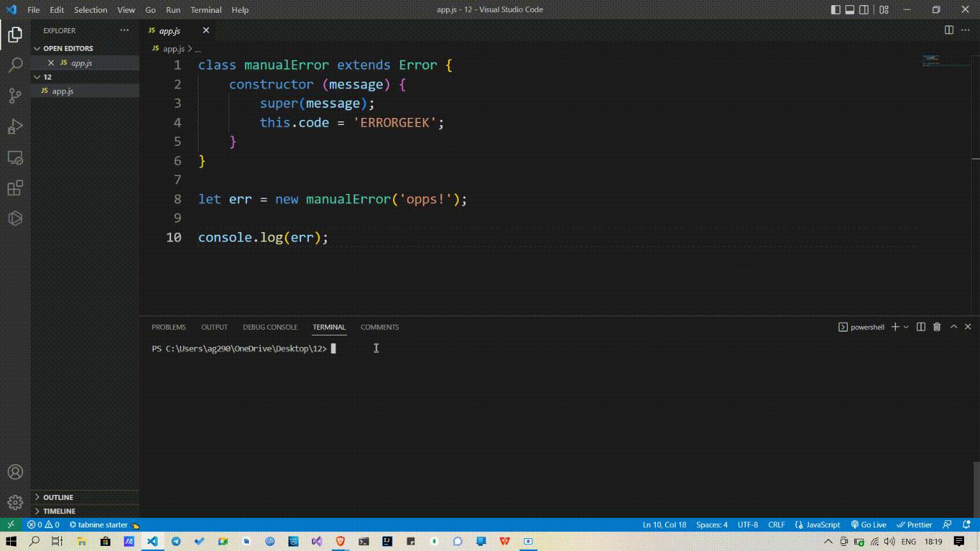Click the Accounts icon in Activity Bar
This screenshot has height=551, width=980.
(15, 472)
